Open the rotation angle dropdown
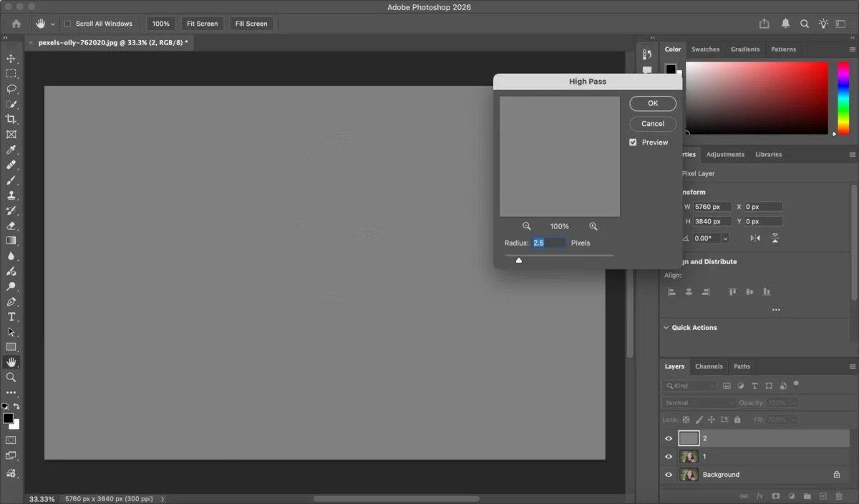The image size is (859, 504). coord(725,238)
